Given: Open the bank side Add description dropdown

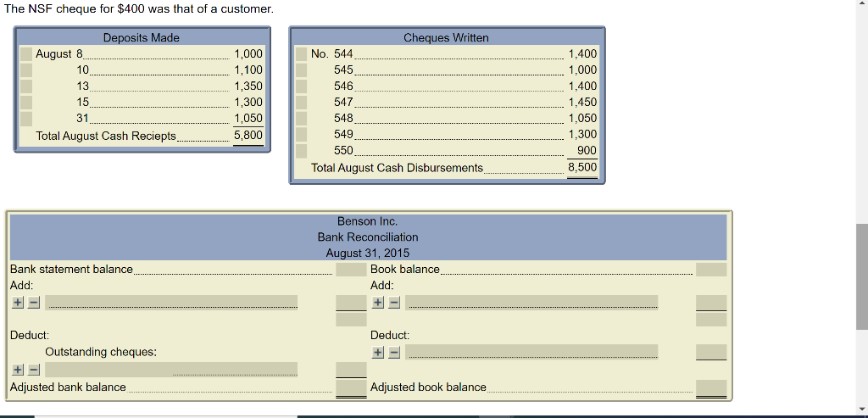Looking at the screenshot, I should [171, 303].
